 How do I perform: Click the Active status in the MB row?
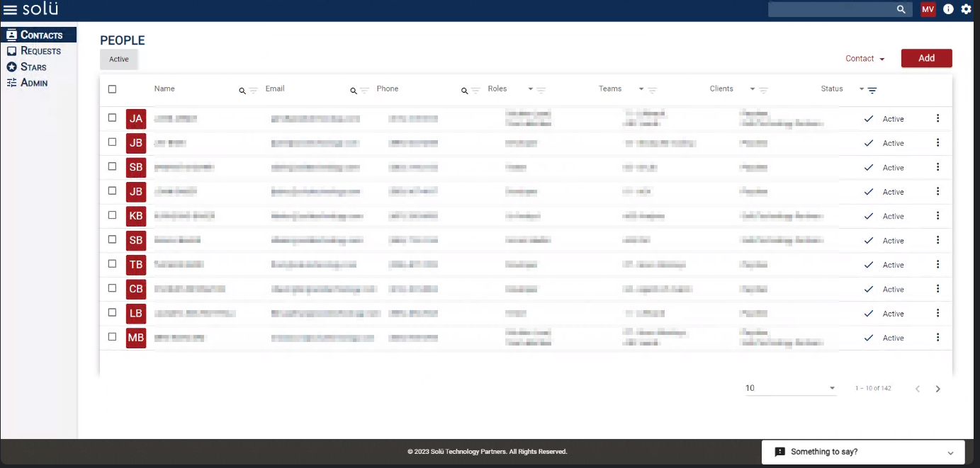click(893, 338)
